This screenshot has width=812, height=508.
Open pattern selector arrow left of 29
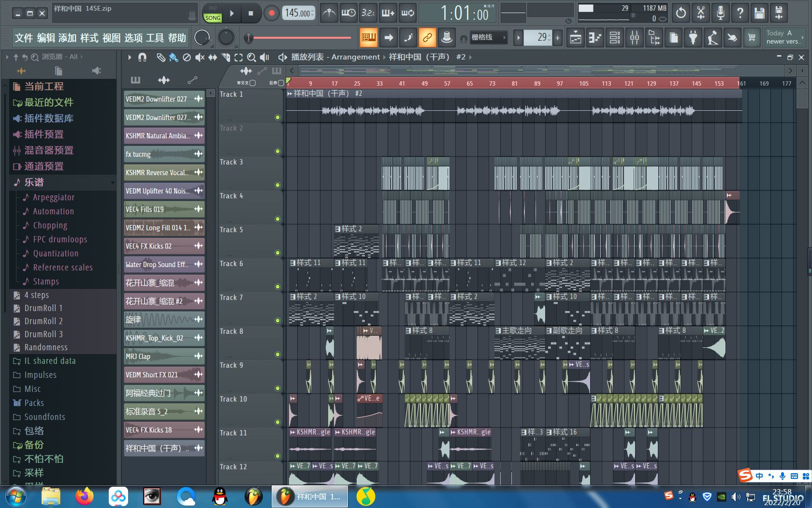(518, 37)
